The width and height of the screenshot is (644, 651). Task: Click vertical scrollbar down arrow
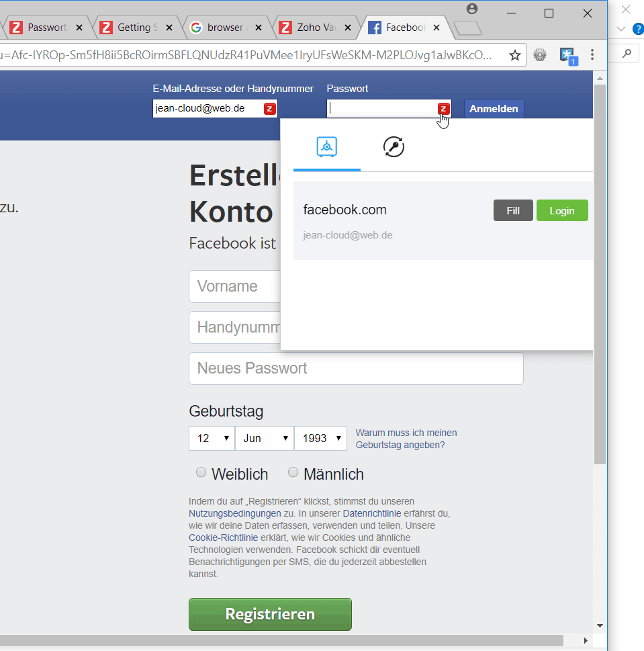(600, 625)
